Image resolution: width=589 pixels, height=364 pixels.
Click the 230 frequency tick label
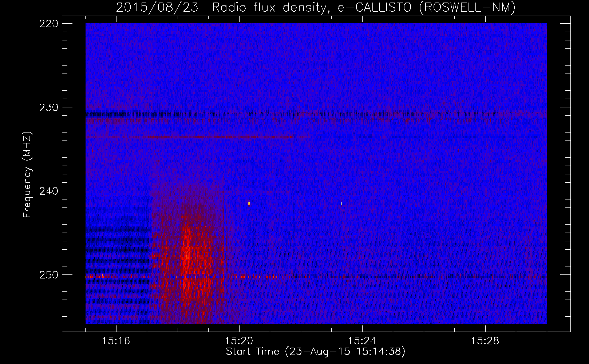coord(49,107)
